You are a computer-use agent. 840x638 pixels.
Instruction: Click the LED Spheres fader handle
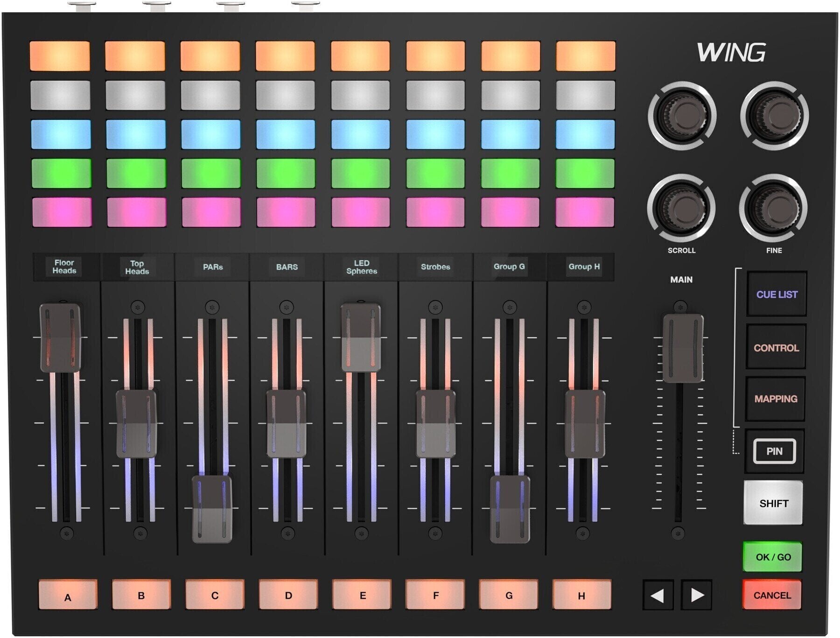[361, 337]
